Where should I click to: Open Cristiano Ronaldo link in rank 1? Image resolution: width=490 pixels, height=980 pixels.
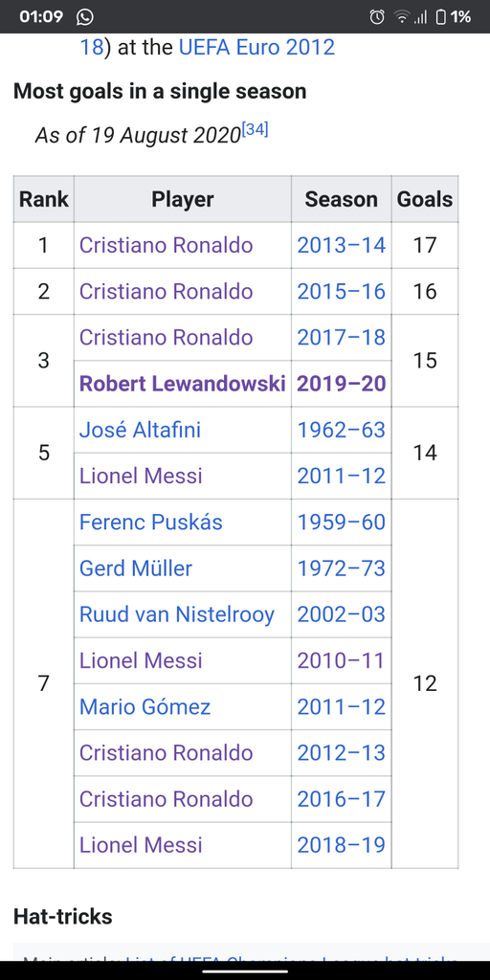click(x=167, y=245)
